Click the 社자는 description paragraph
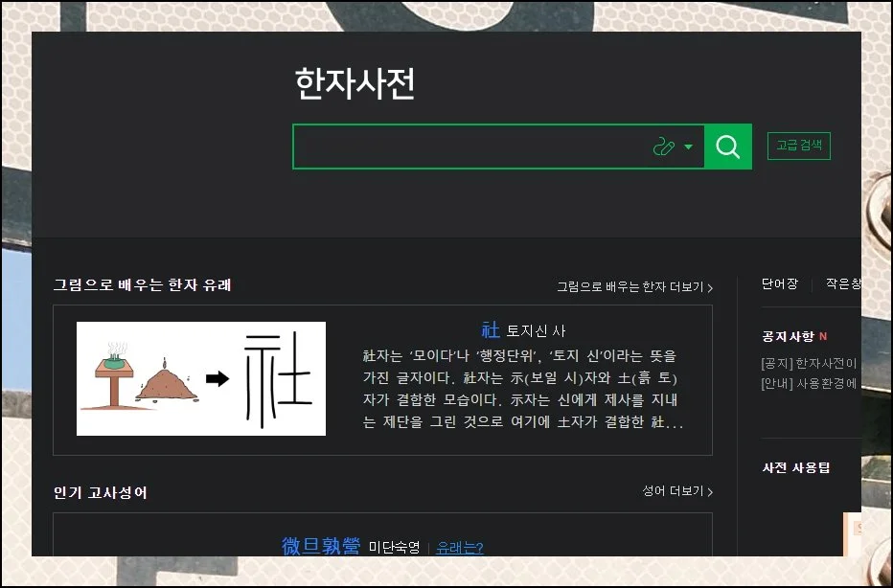Image resolution: width=893 pixels, height=588 pixels. [523, 389]
